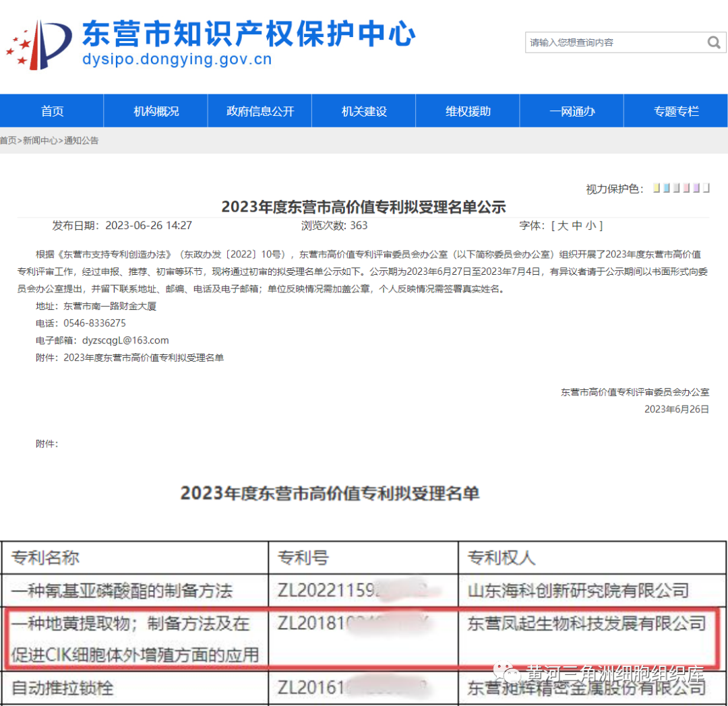This screenshot has width=728, height=706.
Task: Click the view count 浏览次数: 363
Action: click(334, 226)
